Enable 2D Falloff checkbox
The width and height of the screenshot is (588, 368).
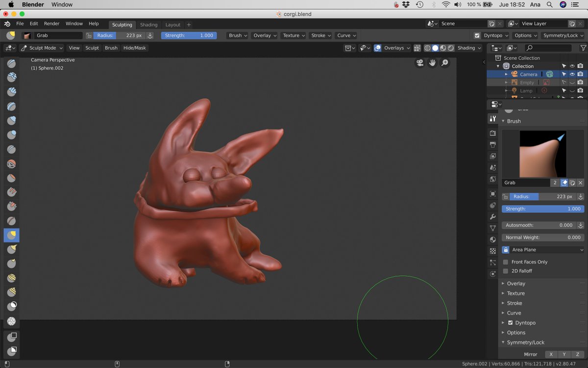click(506, 271)
